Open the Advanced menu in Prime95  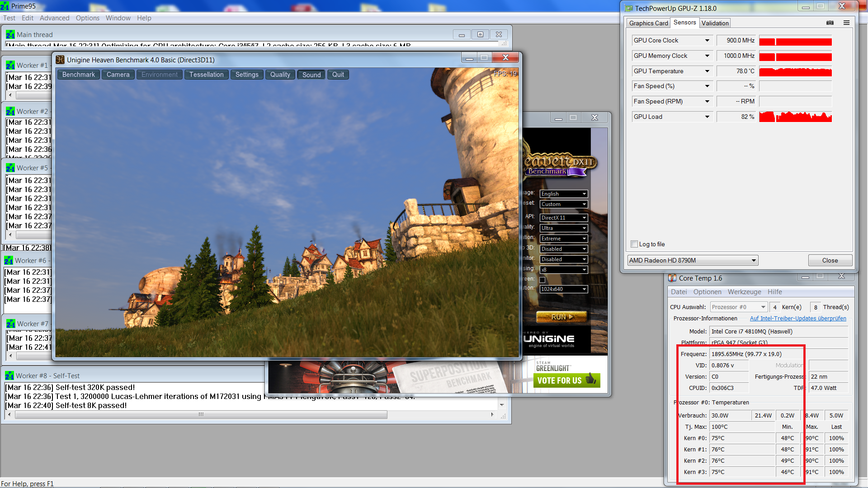pyautogui.click(x=54, y=18)
